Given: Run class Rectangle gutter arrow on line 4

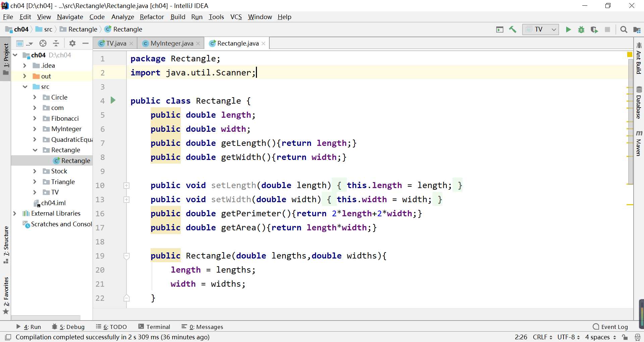Looking at the screenshot, I should click(113, 100).
